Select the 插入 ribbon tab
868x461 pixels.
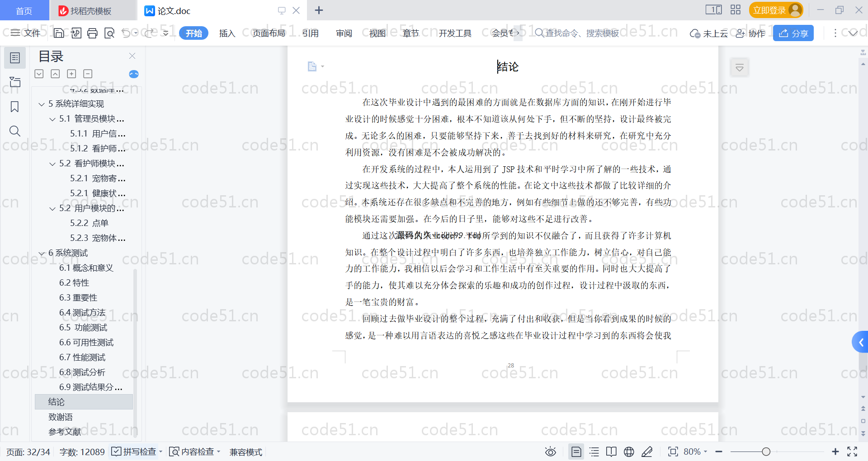227,33
